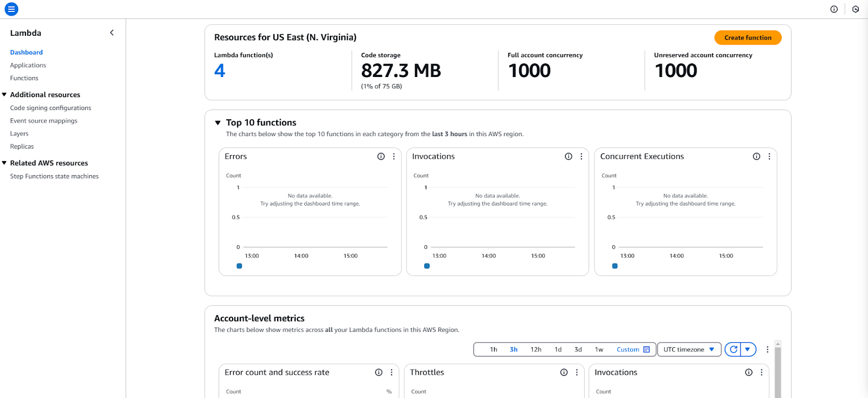Open info for Top 10 Invocations chart
The width and height of the screenshot is (868, 398).
pos(569,156)
